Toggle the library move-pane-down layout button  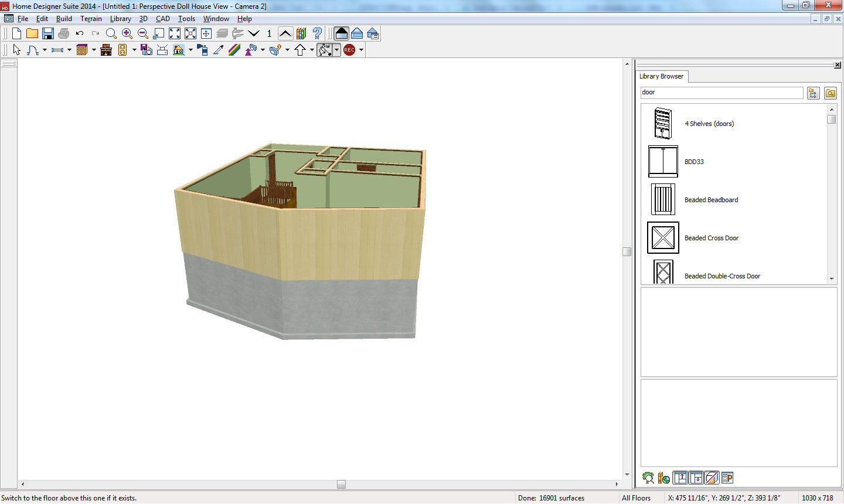pos(696,478)
